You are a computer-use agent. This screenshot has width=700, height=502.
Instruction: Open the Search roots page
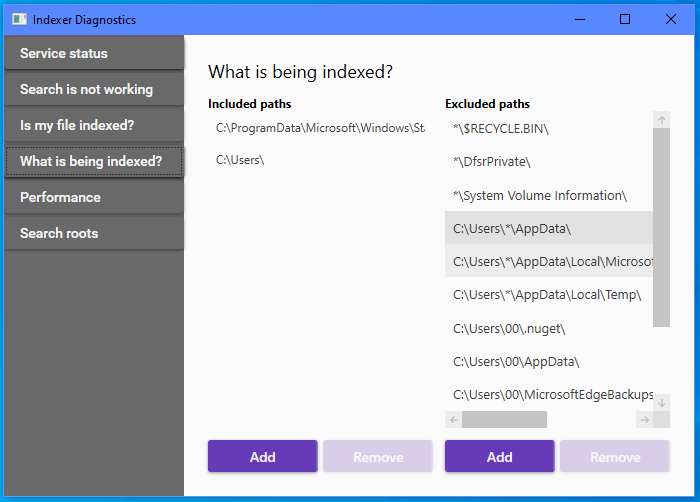[94, 233]
